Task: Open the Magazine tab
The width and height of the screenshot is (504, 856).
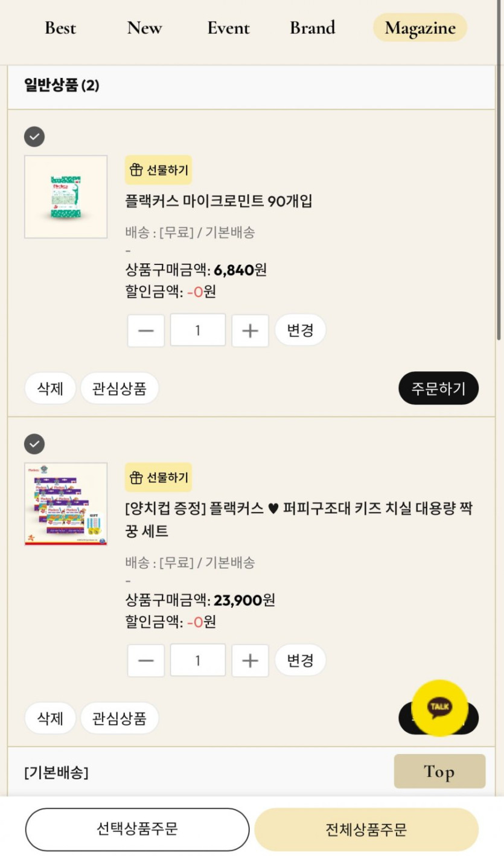Action: pos(419,28)
